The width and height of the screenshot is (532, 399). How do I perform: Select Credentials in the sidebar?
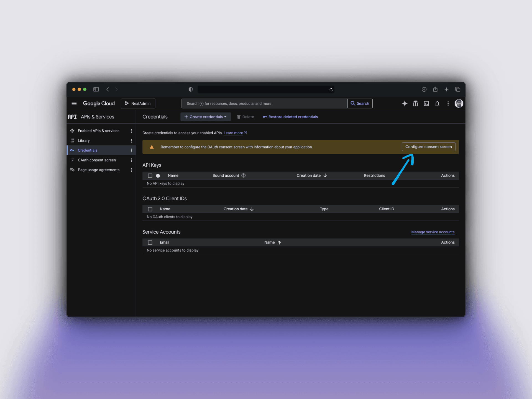pyautogui.click(x=88, y=150)
